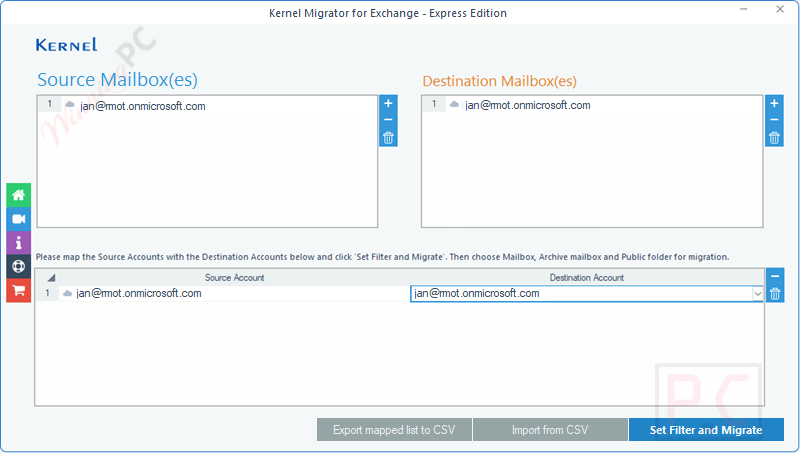
Task: Open the red shopping cart sidebar icon
Action: pos(18,290)
